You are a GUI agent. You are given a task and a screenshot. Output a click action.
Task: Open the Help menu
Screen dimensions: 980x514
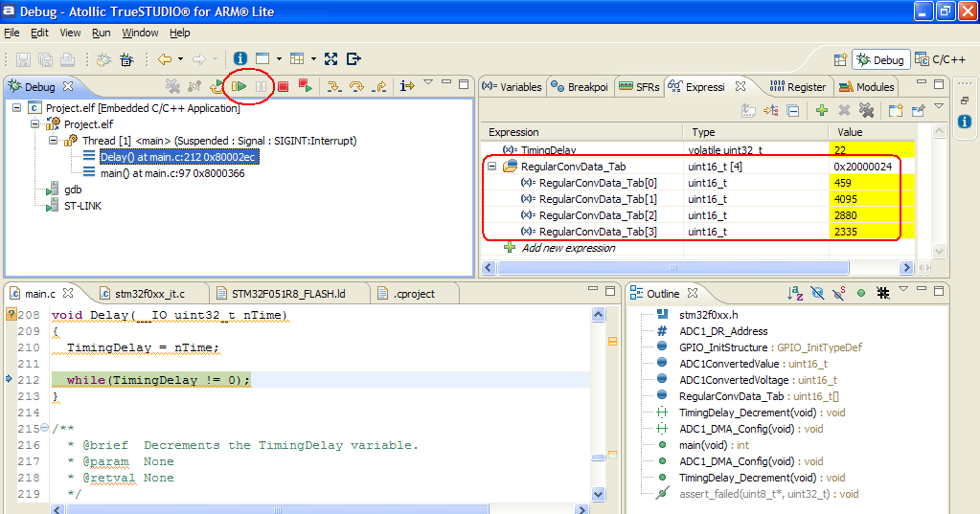[x=180, y=33]
